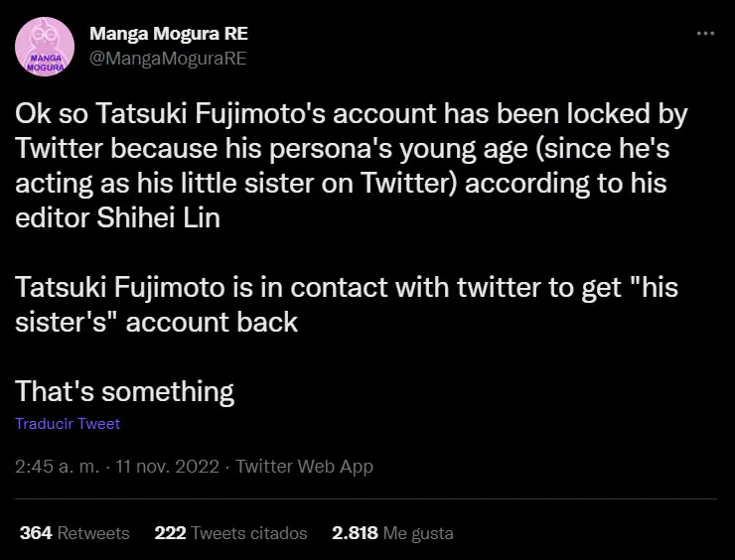The width and height of the screenshot is (735, 560).
Task: Click the "editor Shihei Lin" text line
Action: coord(117,217)
